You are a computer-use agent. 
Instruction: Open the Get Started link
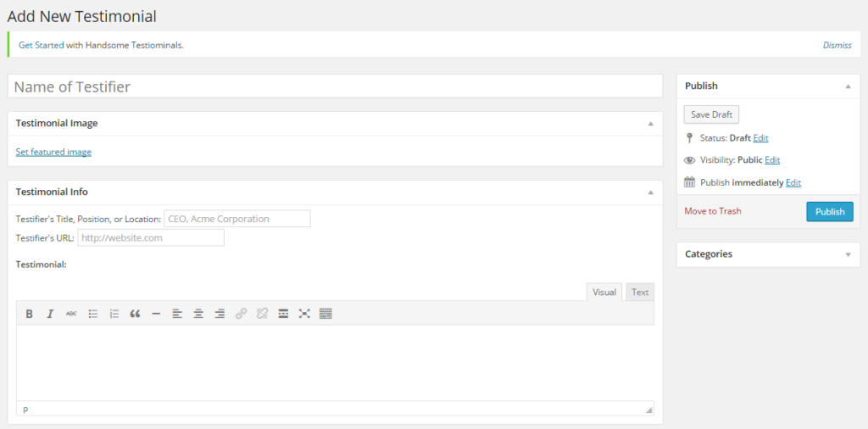[42, 46]
